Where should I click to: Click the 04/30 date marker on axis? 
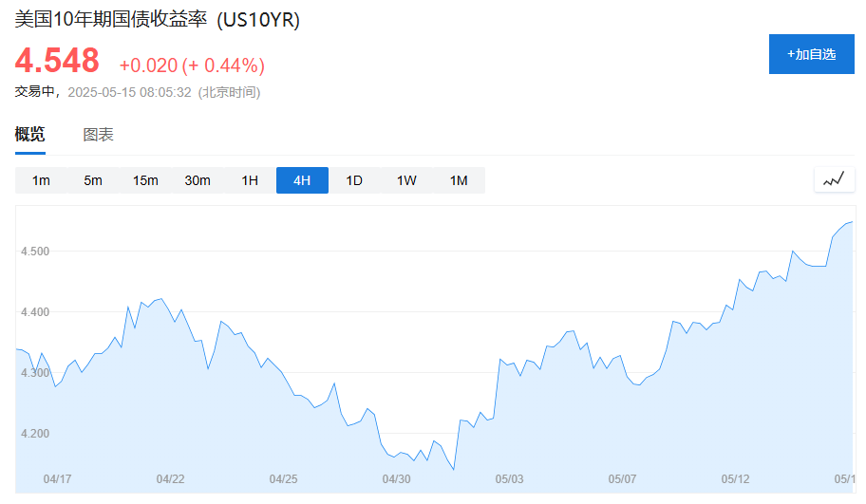click(397, 479)
